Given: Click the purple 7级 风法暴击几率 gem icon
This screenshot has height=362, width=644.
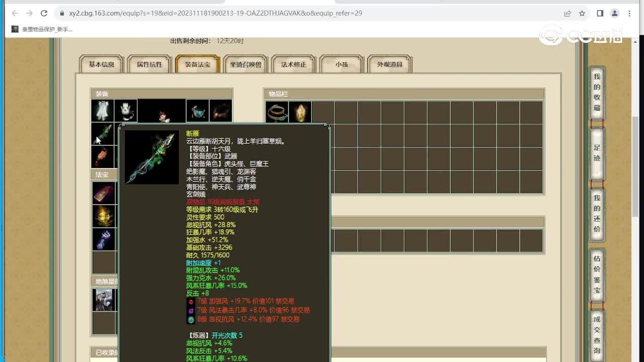Looking at the screenshot, I should pos(191,311).
